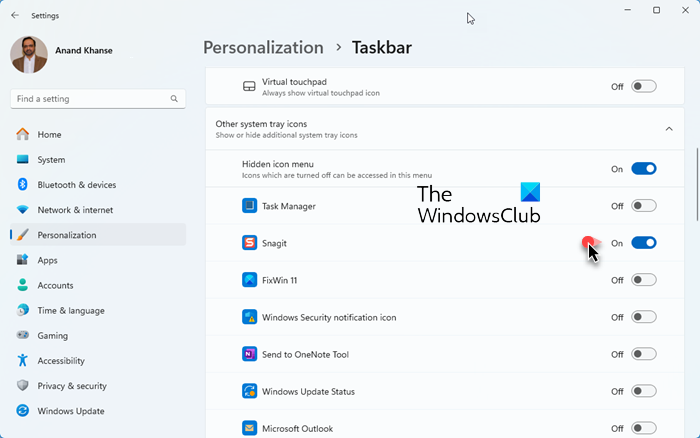Click 'Send to OneNote Tool' label
The height and width of the screenshot is (438, 700).
pos(305,355)
